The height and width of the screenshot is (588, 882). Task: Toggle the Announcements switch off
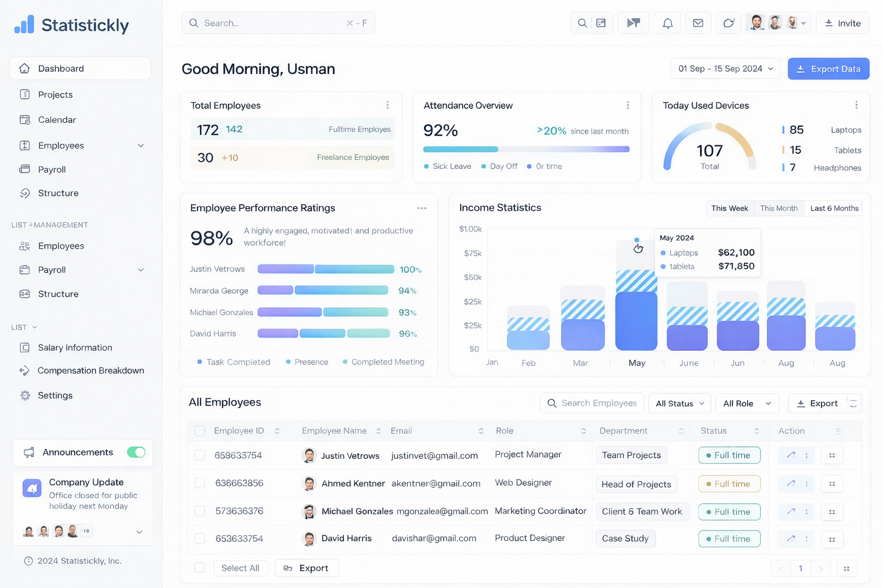click(136, 452)
